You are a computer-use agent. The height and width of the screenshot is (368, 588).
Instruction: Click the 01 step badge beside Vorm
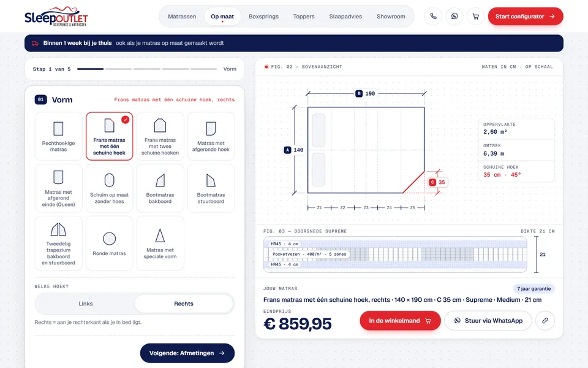coord(41,99)
